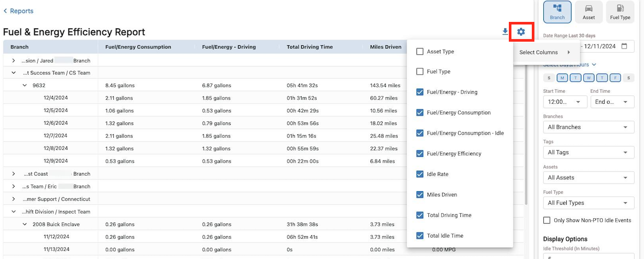The height and width of the screenshot is (259, 644).
Task: Enable Only Show Non-PTO Idle Events
Action: tap(547, 220)
